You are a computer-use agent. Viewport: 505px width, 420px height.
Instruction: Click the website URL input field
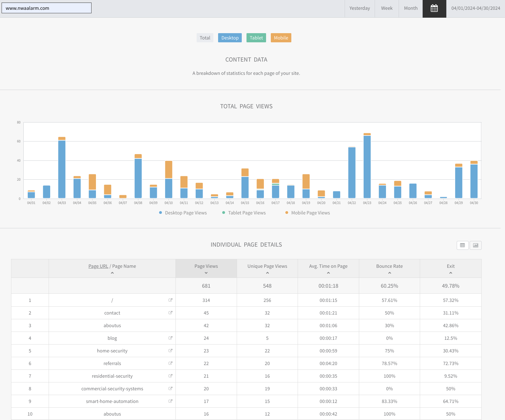[x=46, y=8]
